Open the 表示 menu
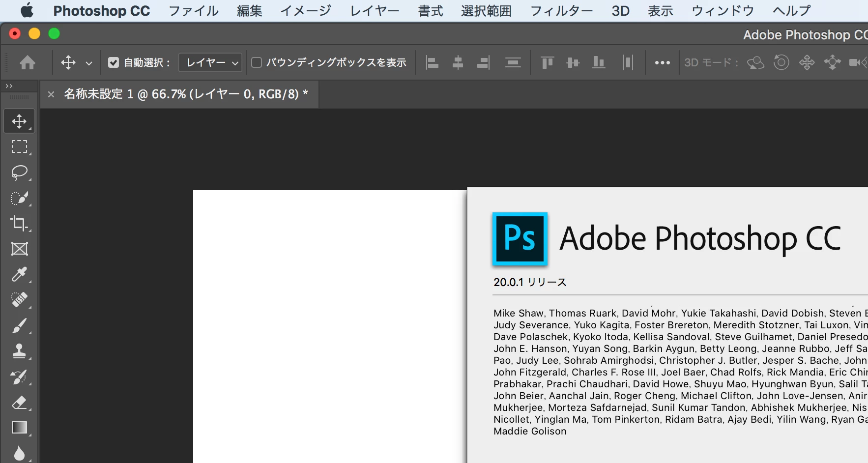The image size is (868, 463). coord(660,11)
